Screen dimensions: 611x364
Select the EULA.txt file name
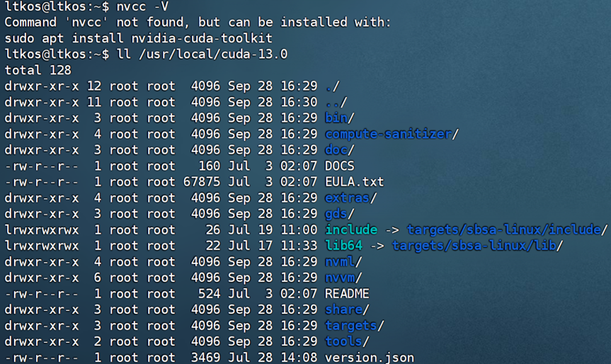tap(354, 182)
